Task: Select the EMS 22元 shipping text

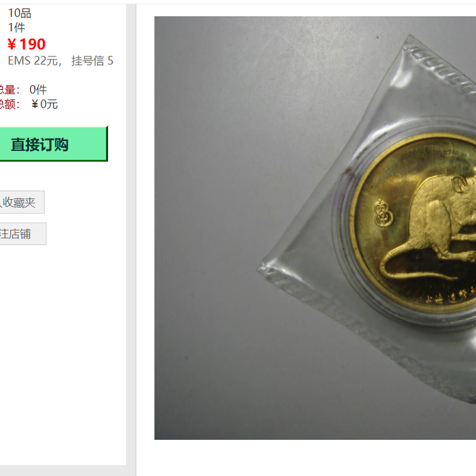Action: 33,61
